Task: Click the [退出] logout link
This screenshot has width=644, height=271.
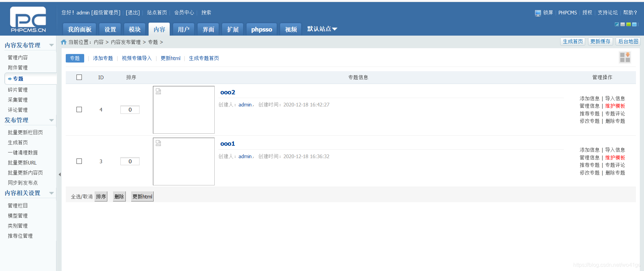Action: click(x=133, y=12)
